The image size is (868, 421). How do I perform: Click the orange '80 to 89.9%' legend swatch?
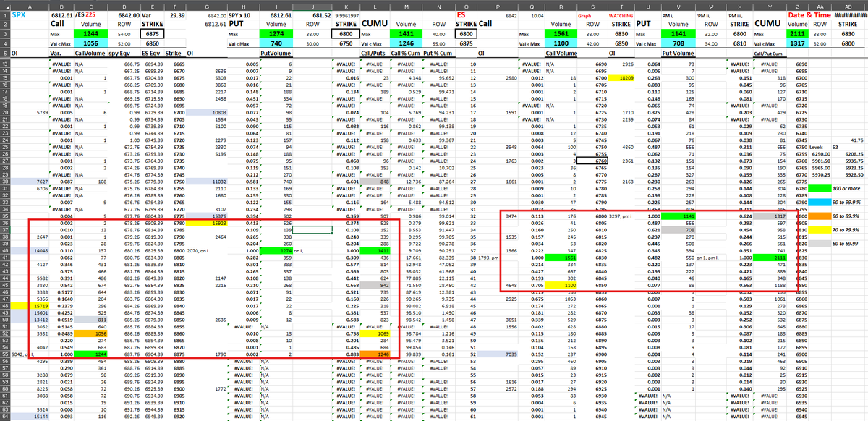click(820, 216)
